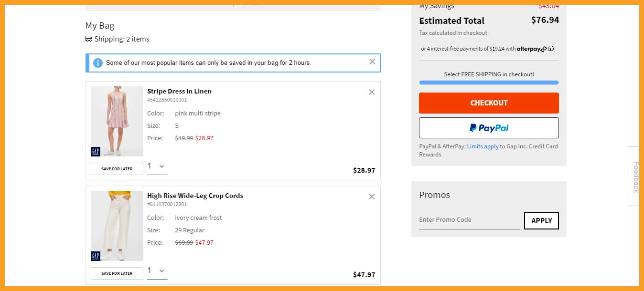
Task: Proceed to Checkout
Action: pyautogui.click(x=489, y=103)
